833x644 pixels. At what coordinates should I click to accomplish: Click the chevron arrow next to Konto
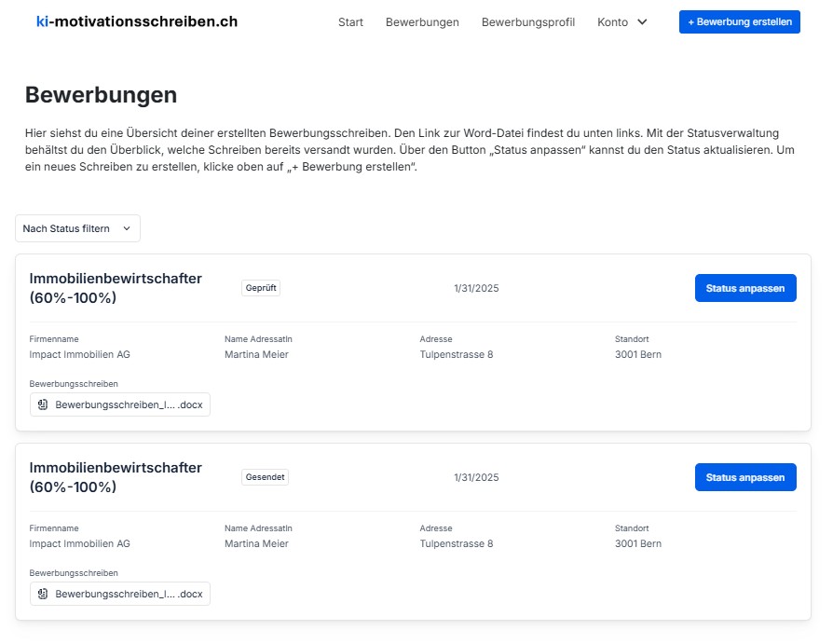click(x=642, y=22)
